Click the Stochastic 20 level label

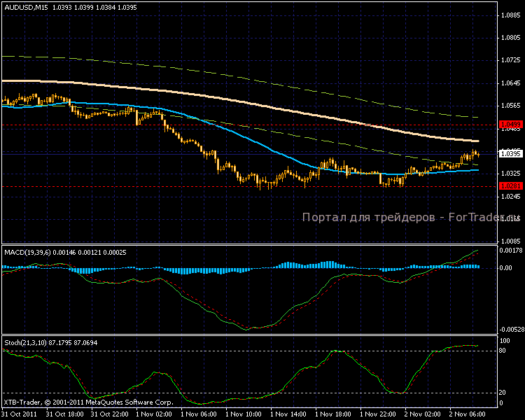click(502, 392)
